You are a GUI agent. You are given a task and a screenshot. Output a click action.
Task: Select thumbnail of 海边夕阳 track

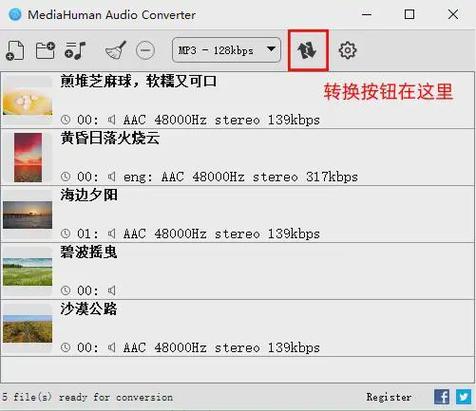28,214
